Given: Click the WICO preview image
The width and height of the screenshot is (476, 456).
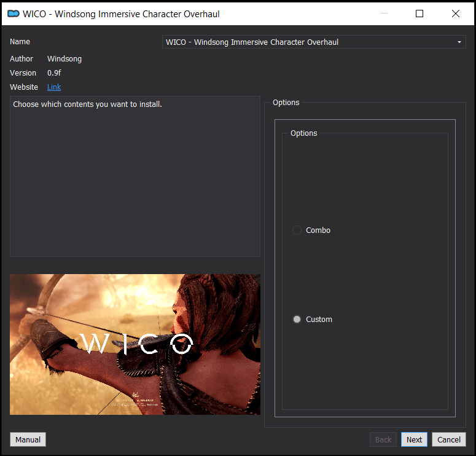Looking at the screenshot, I should [135, 345].
